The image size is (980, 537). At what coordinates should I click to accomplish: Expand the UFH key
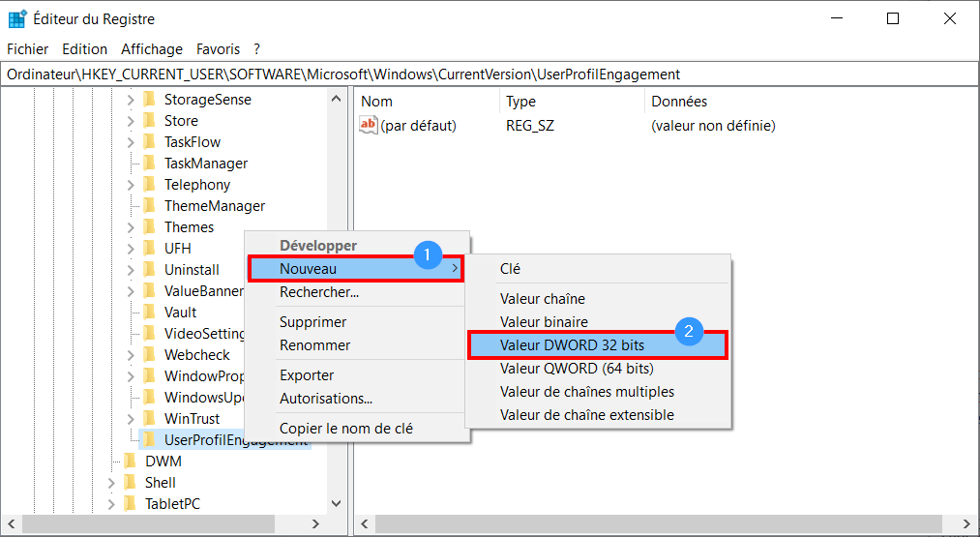pyautogui.click(x=130, y=249)
